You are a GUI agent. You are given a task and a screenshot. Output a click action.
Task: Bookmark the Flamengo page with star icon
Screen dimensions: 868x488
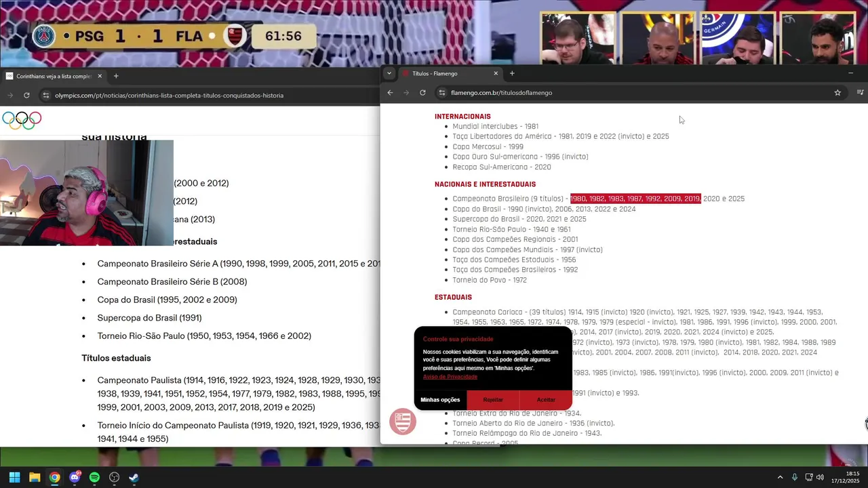(x=837, y=93)
